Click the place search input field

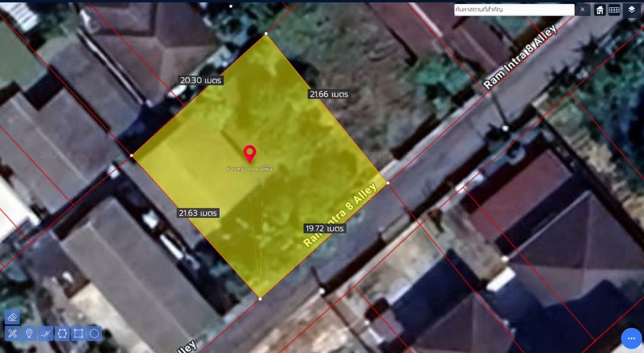point(514,10)
